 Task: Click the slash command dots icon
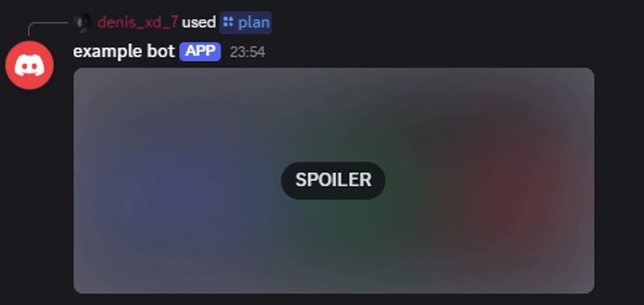(228, 22)
